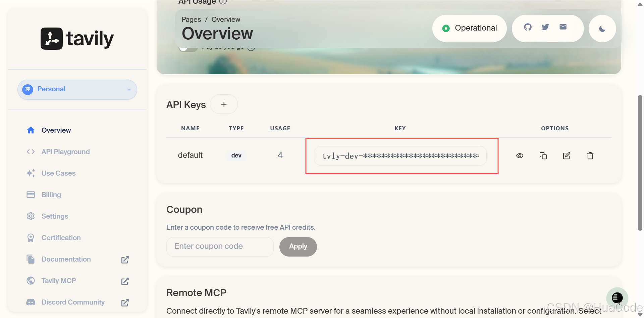644x318 pixels.
Task: Click the page vertical scrollbar
Action: 640,163
